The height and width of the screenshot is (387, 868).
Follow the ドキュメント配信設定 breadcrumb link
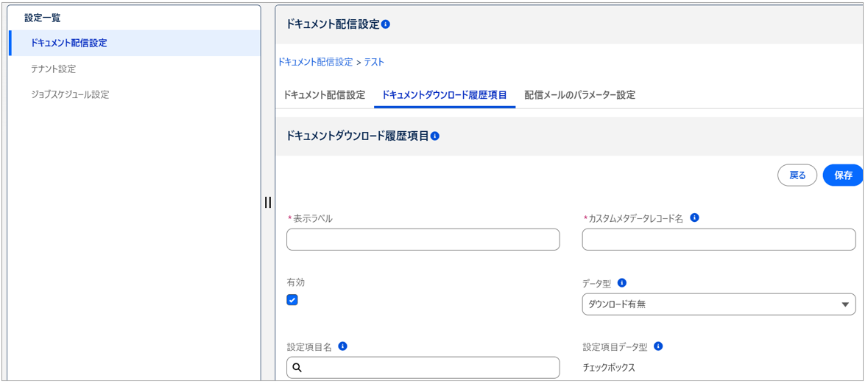(315, 62)
